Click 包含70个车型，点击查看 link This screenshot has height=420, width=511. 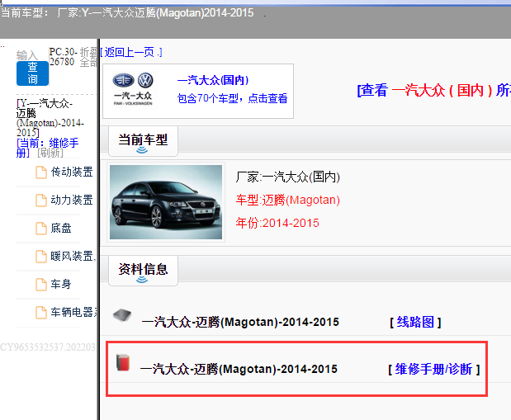(x=232, y=98)
